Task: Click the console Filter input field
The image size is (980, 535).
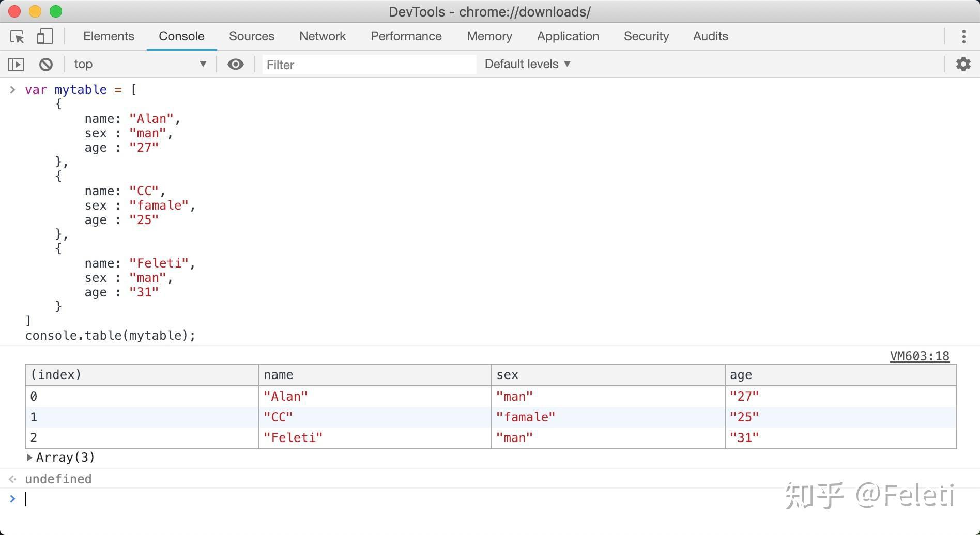Action: [369, 65]
